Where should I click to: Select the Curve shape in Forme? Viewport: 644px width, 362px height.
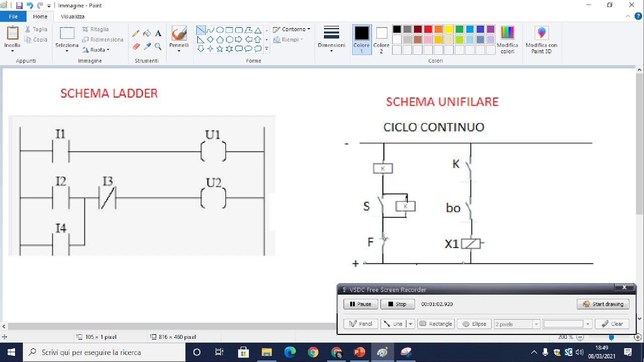[210, 30]
